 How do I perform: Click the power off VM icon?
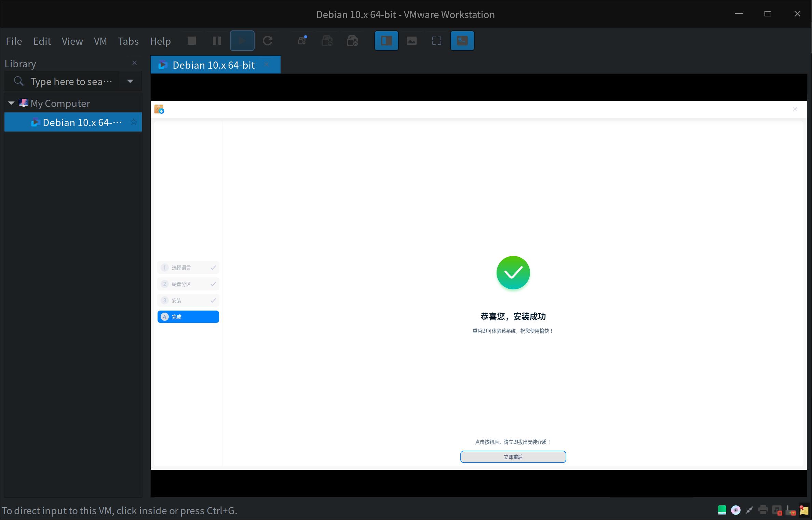[x=191, y=41]
